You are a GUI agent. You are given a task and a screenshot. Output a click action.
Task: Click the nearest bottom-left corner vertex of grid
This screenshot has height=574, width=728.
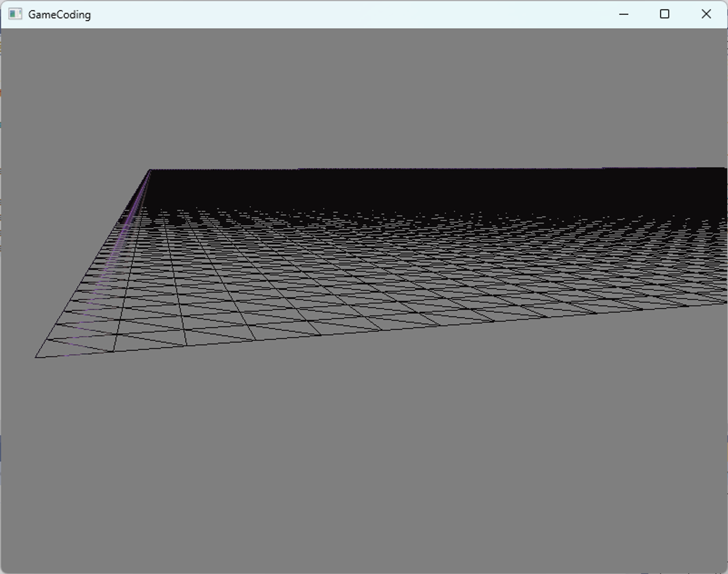click(36, 357)
